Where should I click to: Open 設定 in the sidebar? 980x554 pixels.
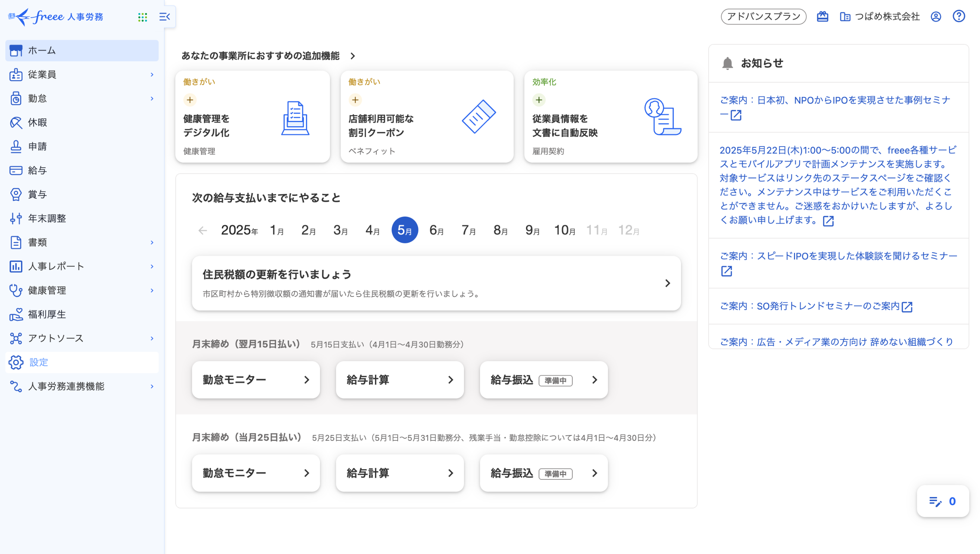tap(38, 362)
